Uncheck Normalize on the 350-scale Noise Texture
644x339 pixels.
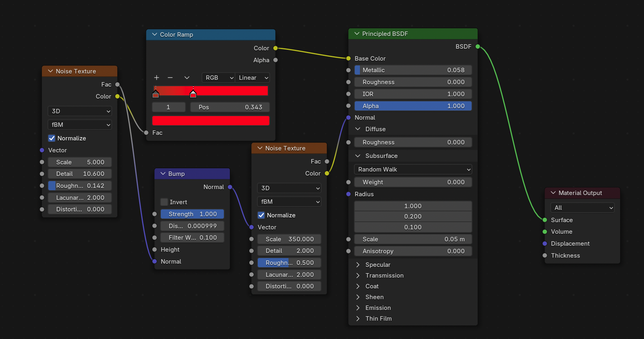point(261,215)
